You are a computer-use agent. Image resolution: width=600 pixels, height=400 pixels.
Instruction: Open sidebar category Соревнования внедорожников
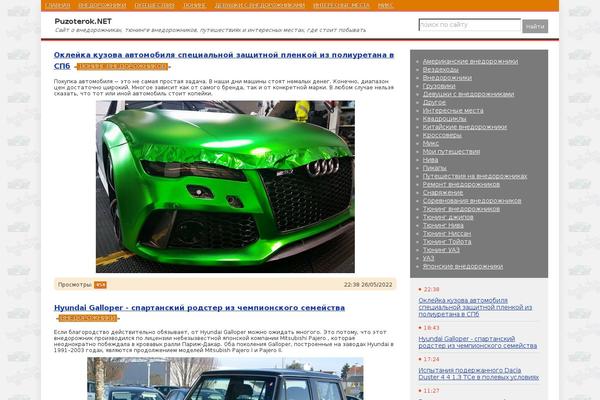click(x=472, y=201)
